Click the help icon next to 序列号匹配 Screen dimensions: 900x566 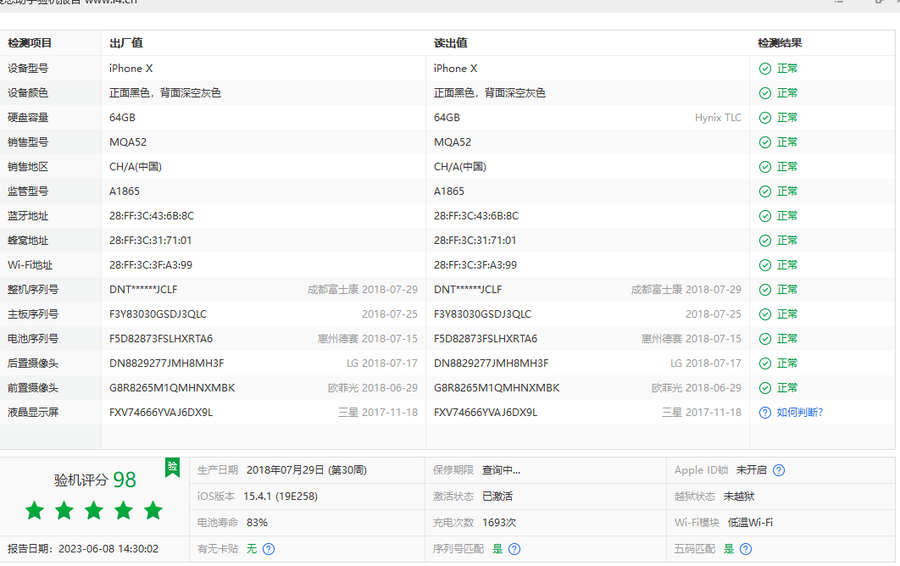point(514,549)
